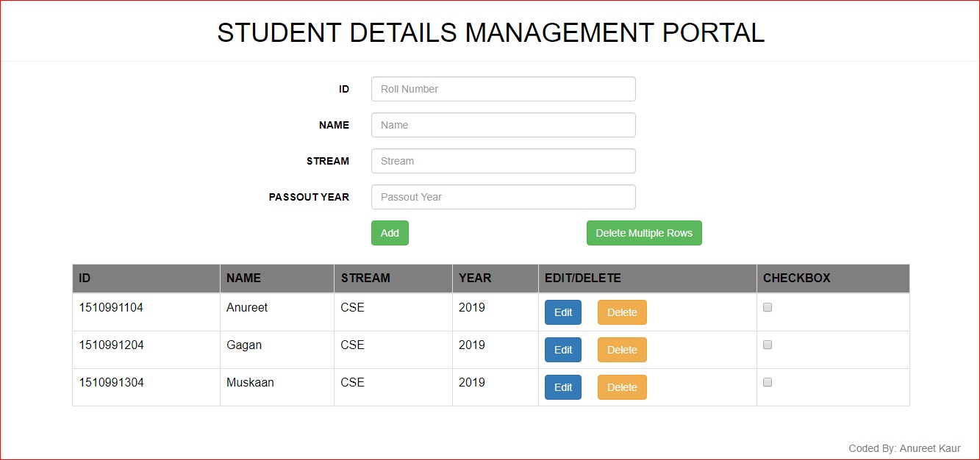Focus the Name text field
Viewport: 980px width, 460px height.
click(503, 125)
